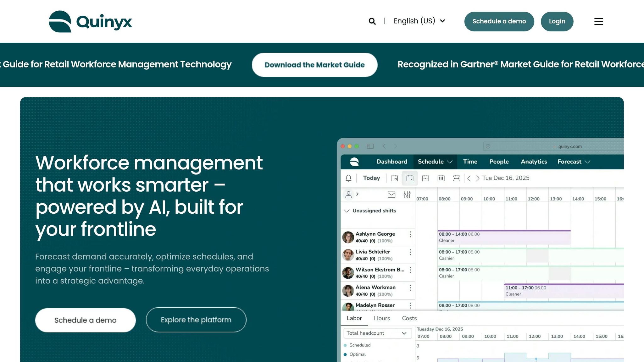Screen dimensions: 644x362
Task: Click the hero Schedule a demo button
Action: [85, 320]
